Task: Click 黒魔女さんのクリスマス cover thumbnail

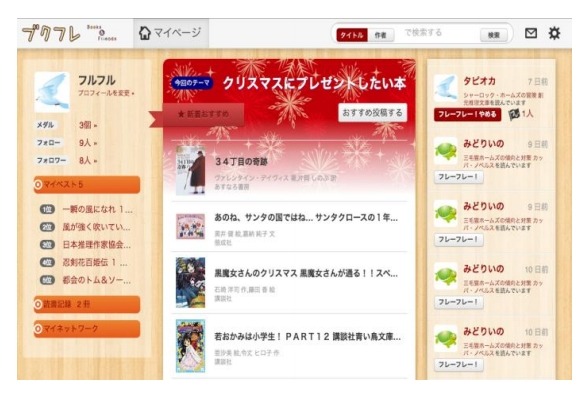Action: (x=191, y=282)
